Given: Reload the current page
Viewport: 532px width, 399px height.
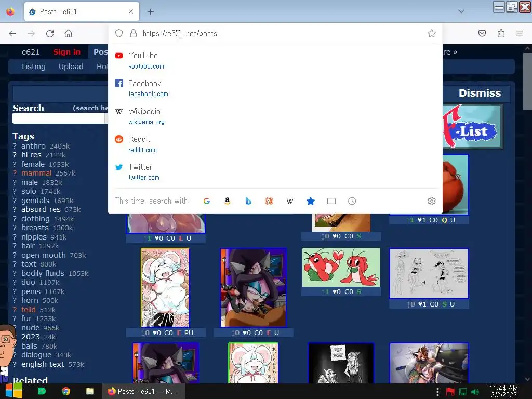Looking at the screenshot, I should pos(50,34).
